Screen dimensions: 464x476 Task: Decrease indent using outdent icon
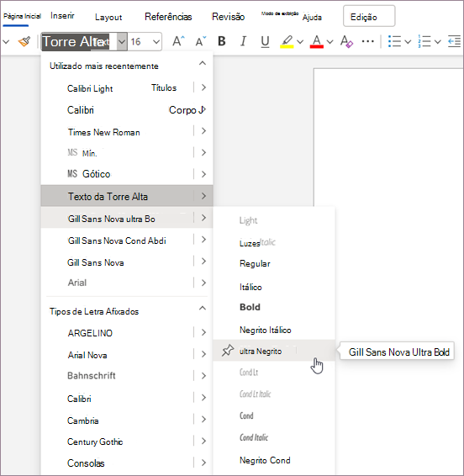tap(454, 41)
